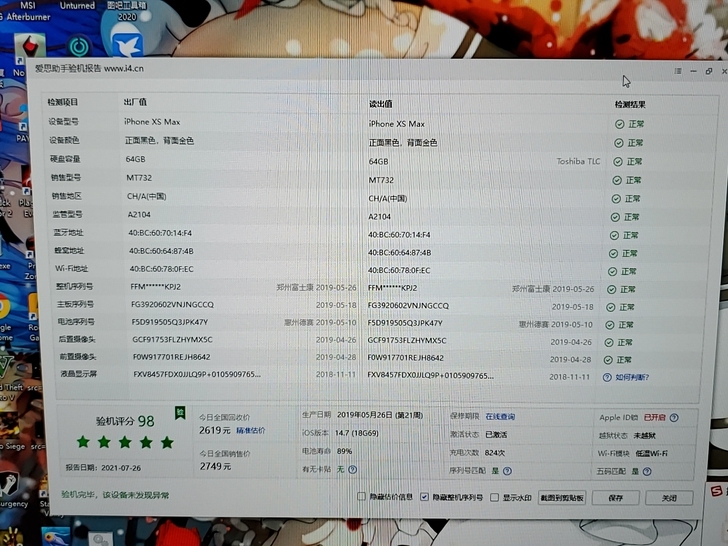Screen dimensions: 728x546
Task: Click the 验机完毕, 该设备未发现异常 status message
Action: coord(115,495)
